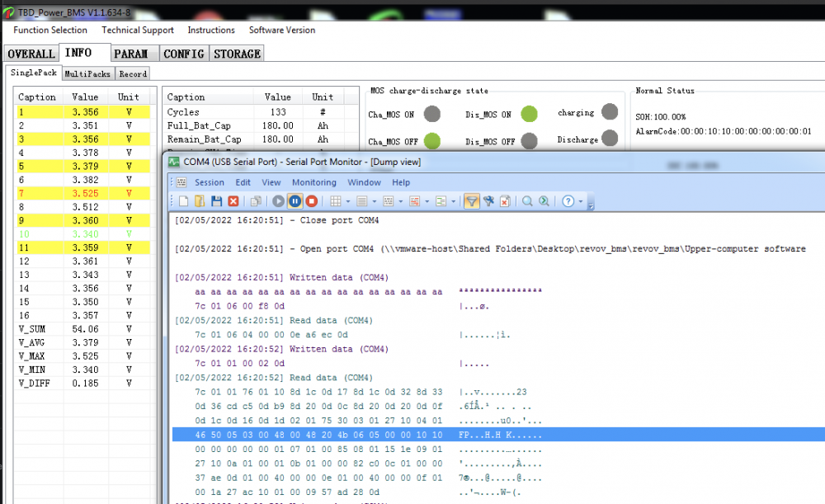Expand the Dump view dropdown arrow
The height and width of the screenshot is (504, 825).
click(400, 201)
